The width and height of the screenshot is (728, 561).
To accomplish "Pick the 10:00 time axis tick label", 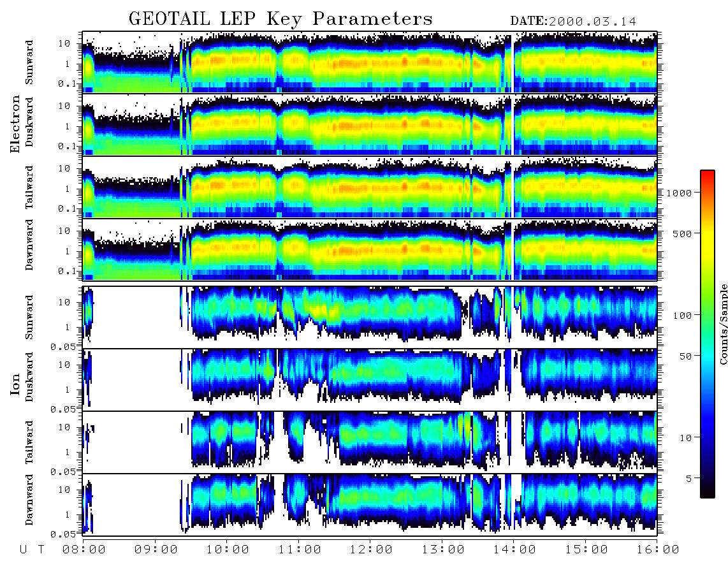I will (x=228, y=550).
